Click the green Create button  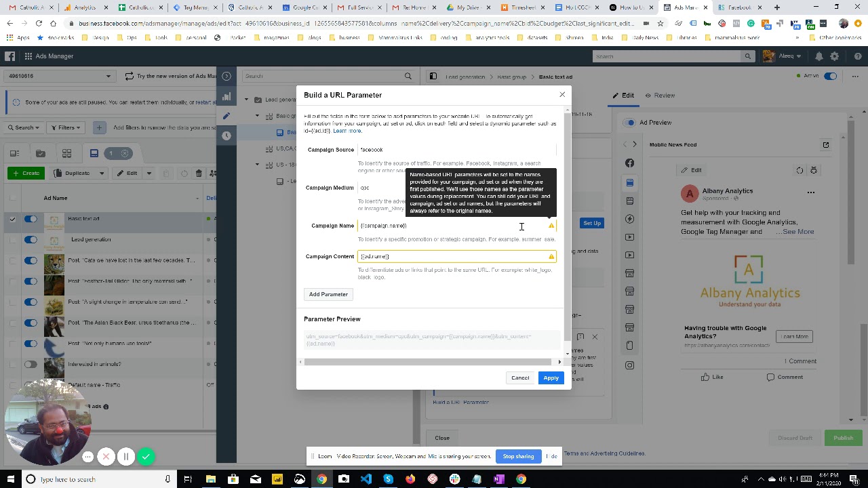pyautogui.click(x=25, y=173)
